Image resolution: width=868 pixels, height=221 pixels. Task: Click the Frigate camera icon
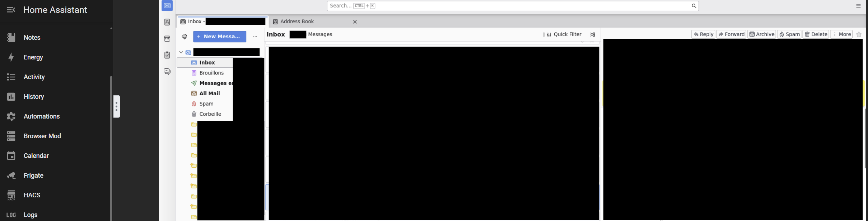(x=11, y=176)
